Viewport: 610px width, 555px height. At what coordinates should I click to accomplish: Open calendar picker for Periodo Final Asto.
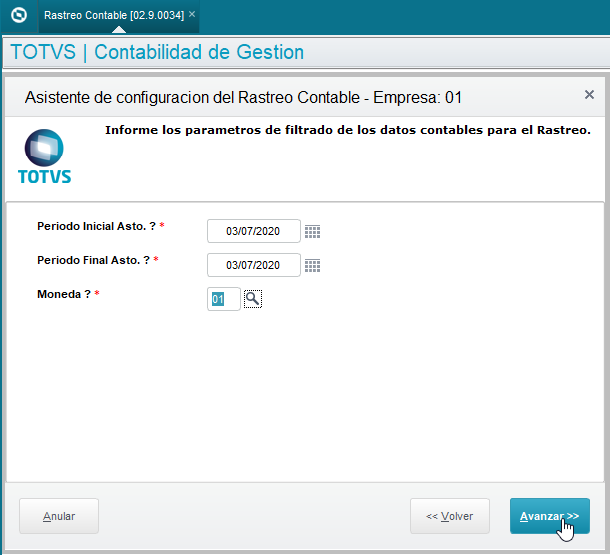(312, 266)
